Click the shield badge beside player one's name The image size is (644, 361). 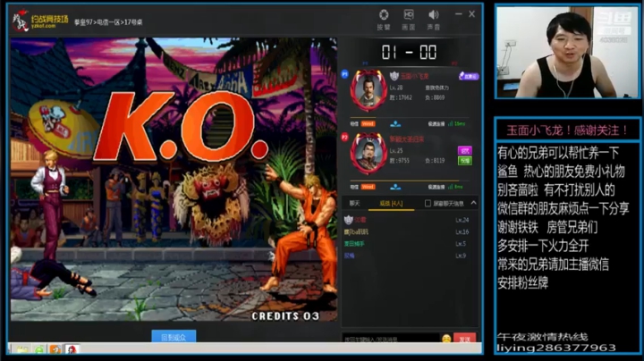394,76
